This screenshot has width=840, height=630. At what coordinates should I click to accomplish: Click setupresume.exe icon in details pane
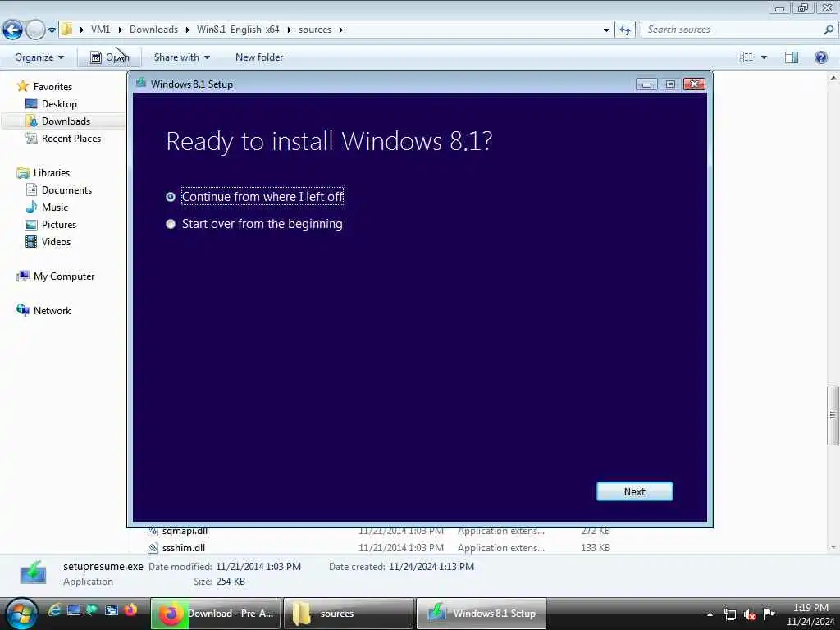pyautogui.click(x=33, y=572)
